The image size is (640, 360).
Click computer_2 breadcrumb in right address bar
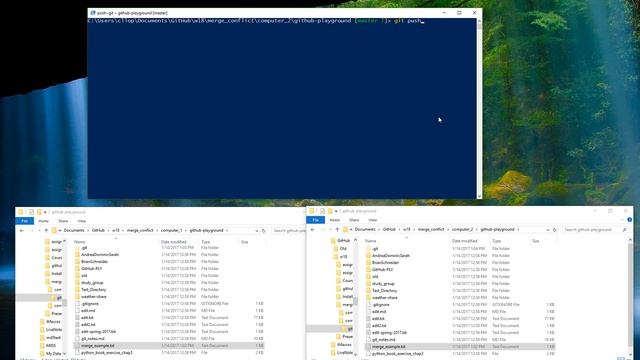pyautogui.click(x=462, y=230)
